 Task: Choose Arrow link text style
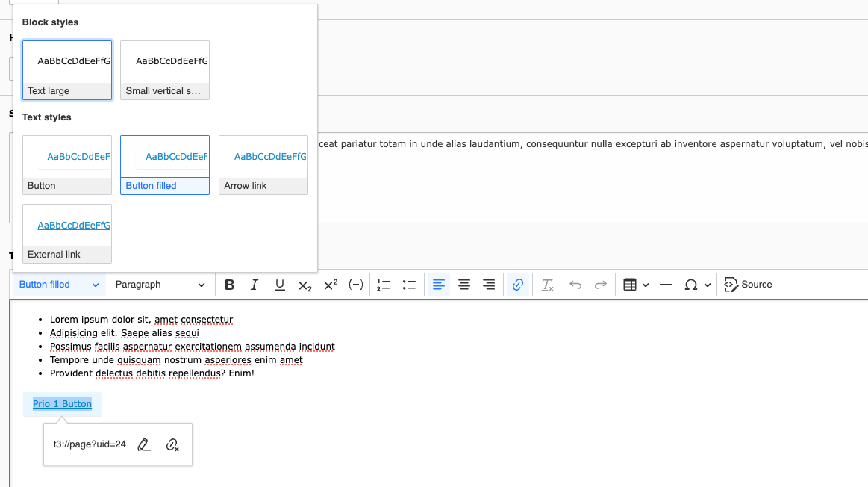263,165
